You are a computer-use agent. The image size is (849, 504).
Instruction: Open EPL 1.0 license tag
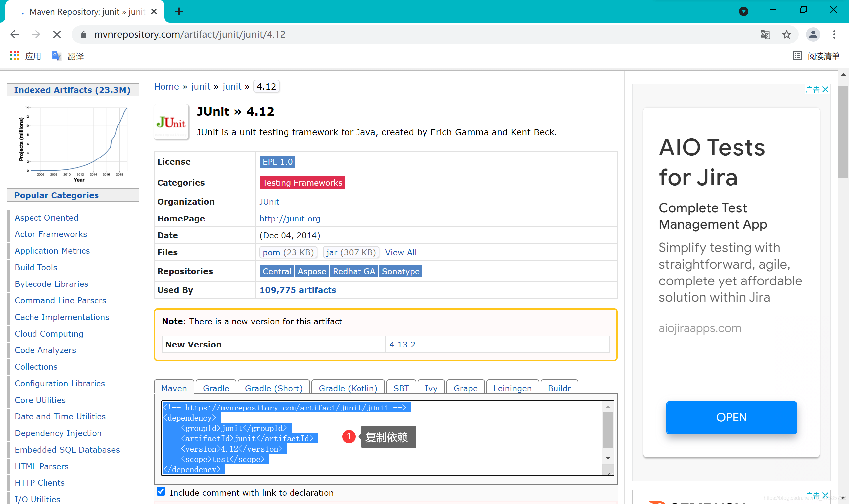click(x=278, y=162)
